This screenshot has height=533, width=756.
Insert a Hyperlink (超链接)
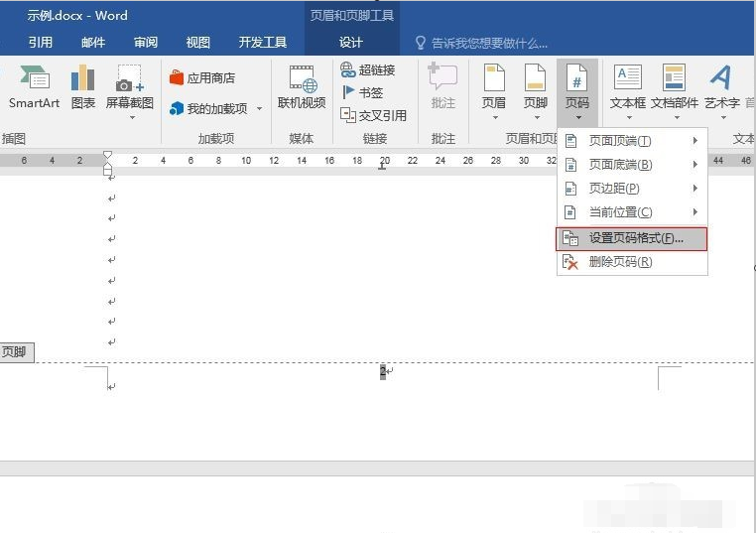(368, 69)
